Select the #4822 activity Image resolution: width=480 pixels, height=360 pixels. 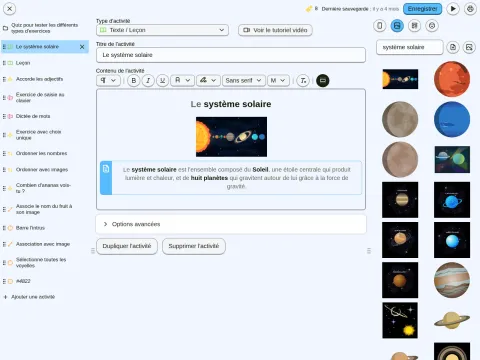pos(45,281)
